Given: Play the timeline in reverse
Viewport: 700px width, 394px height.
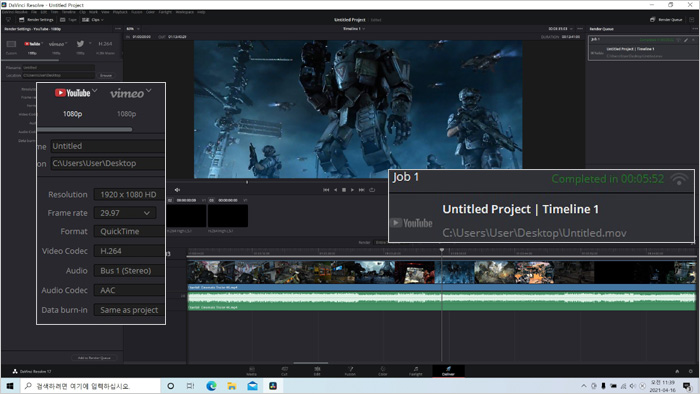Looking at the screenshot, I should [x=335, y=190].
